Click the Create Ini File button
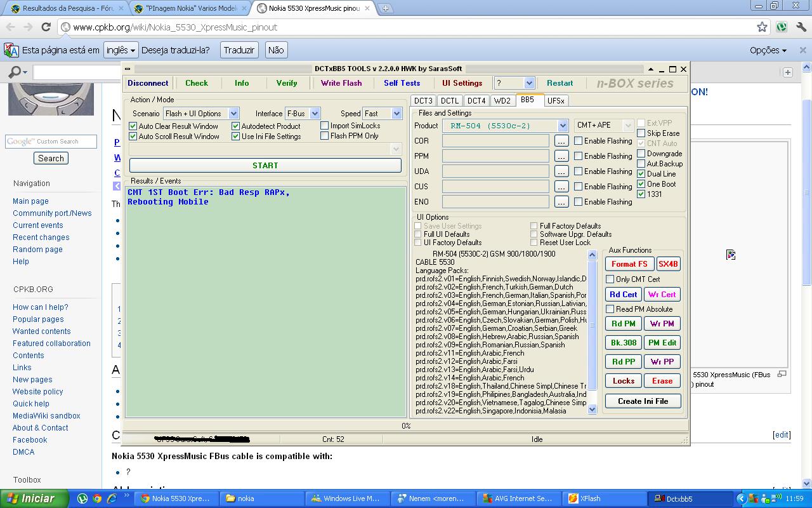 (x=643, y=401)
